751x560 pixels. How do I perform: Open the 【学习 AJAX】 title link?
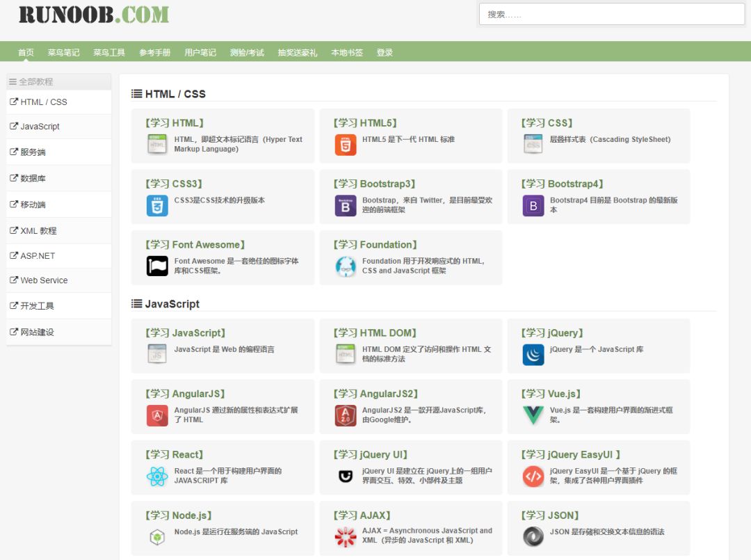pos(362,515)
